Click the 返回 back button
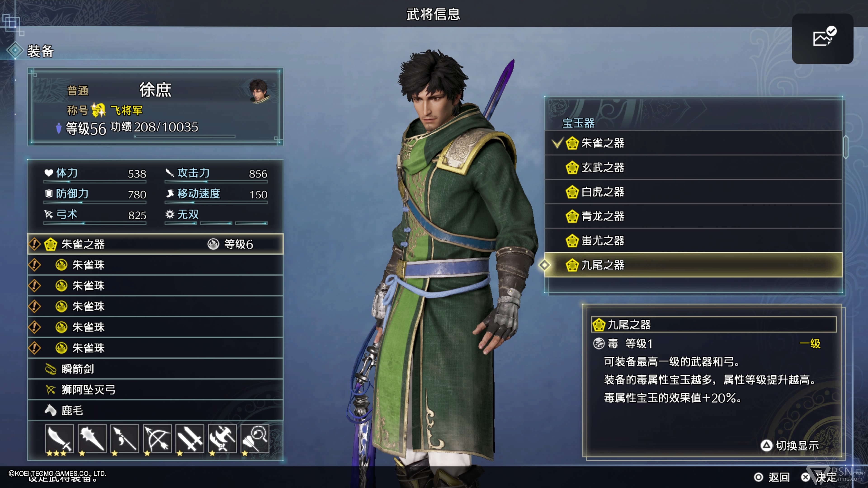The height and width of the screenshot is (488, 868). click(x=772, y=477)
